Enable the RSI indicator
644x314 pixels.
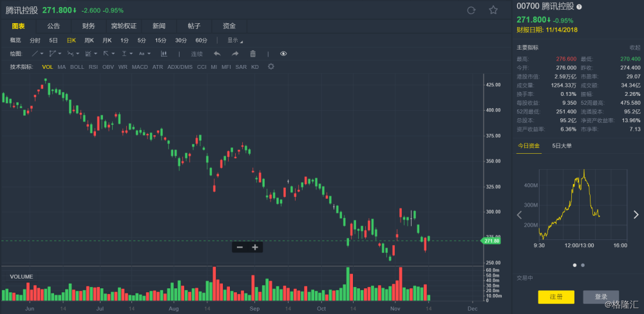coord(93,66)
